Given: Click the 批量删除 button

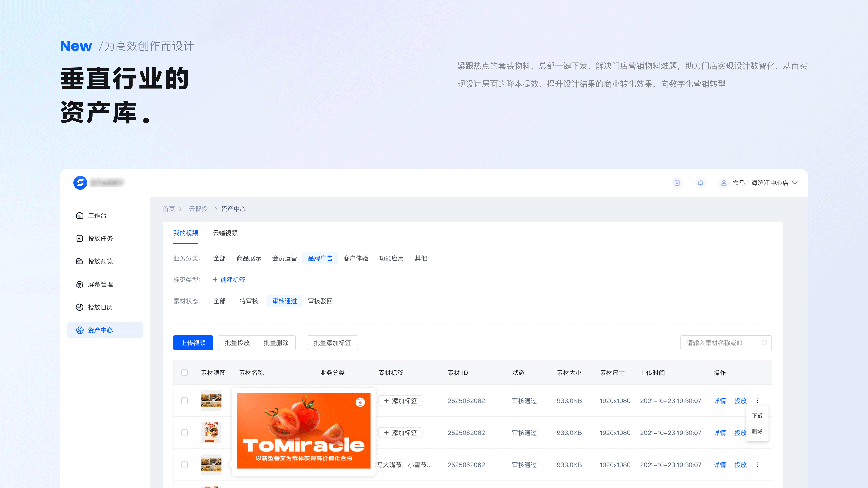Looking at the screenshot, I should click(x=276, y=343).
